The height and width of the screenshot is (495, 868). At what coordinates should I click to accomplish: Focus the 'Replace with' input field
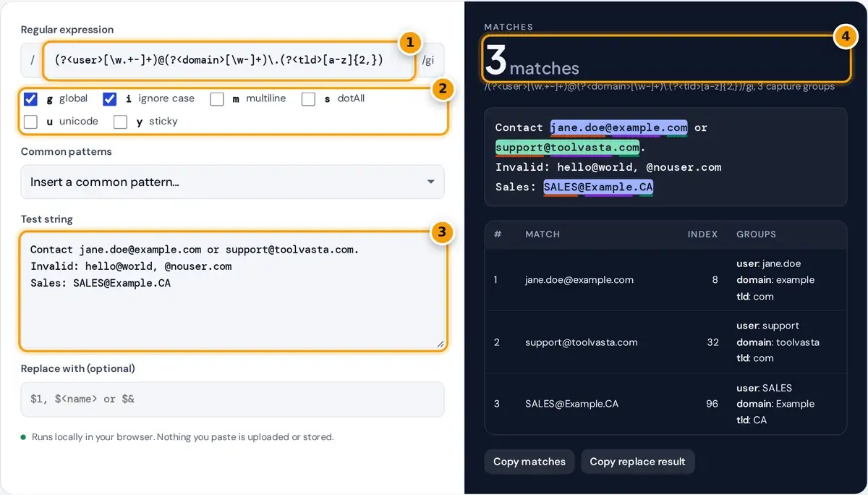[232, 399]
